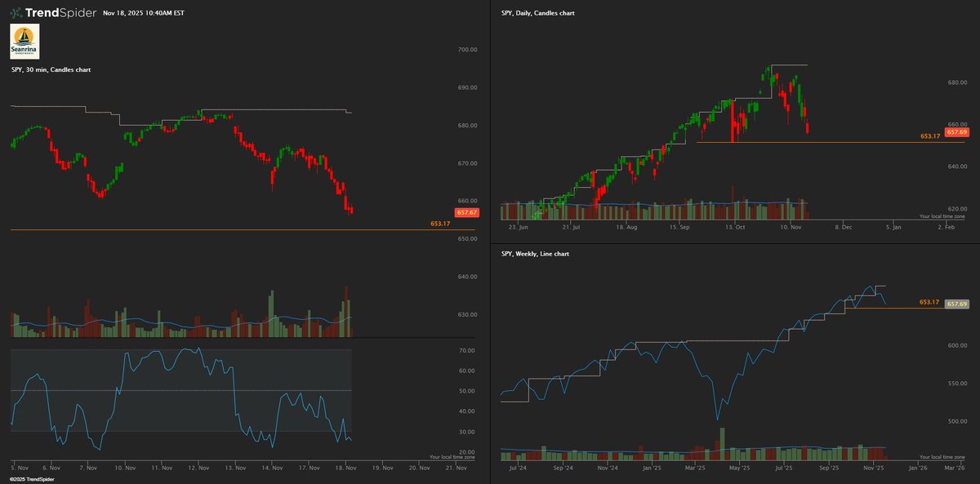Click the 690.00 price axis label
Image resolution: width=980 pixels, height=484 pixels.
[467, 87]
